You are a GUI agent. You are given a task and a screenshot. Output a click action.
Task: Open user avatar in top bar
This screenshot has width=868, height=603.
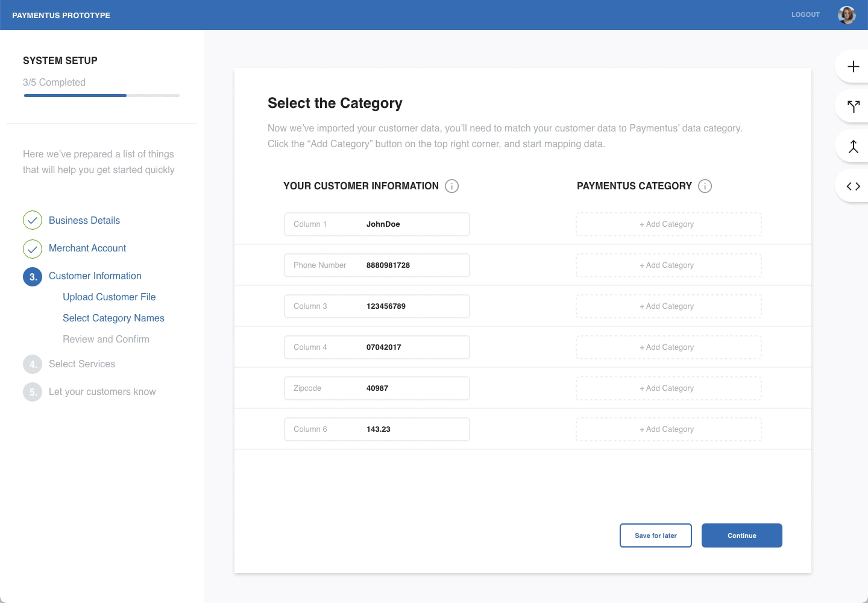point(847,15)
